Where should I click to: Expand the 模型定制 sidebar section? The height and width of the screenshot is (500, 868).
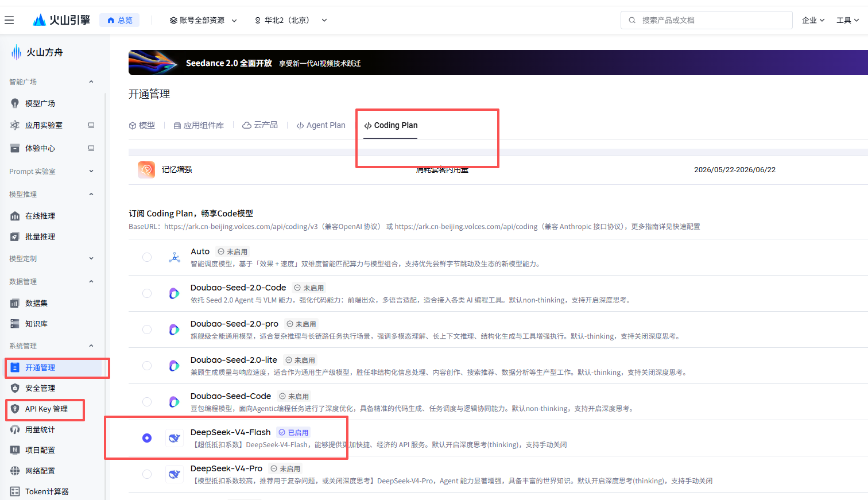[x=91, y=258]
